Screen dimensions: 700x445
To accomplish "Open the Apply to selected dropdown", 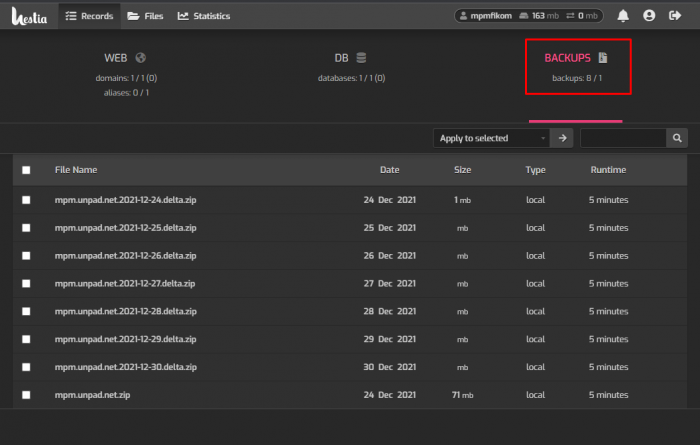I will 492,138.
